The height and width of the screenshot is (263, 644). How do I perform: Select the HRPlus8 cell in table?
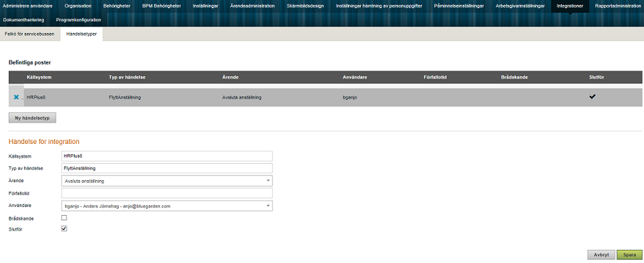point(36,97)
